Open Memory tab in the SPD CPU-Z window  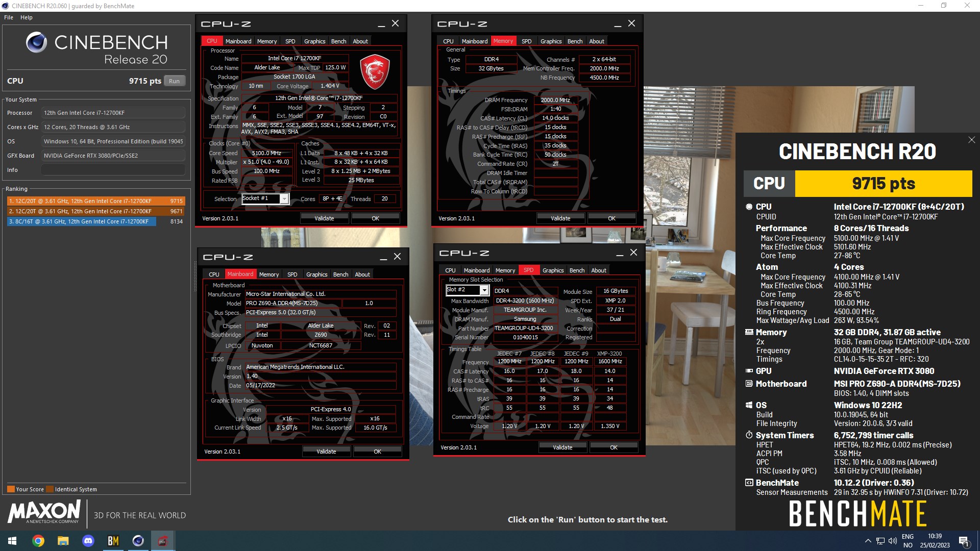(505, 270)
